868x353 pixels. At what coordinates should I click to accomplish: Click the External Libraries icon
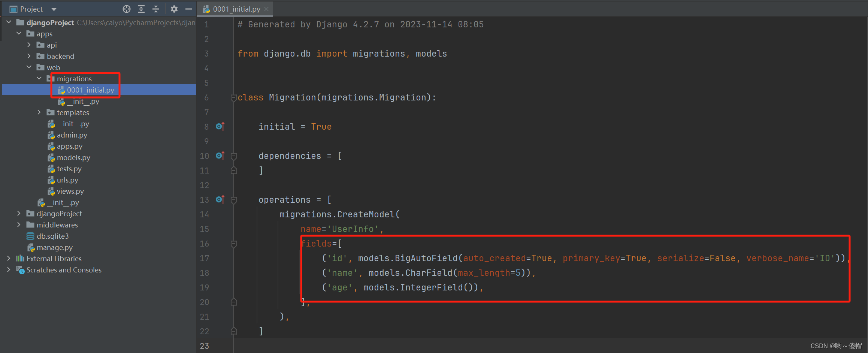20,259
